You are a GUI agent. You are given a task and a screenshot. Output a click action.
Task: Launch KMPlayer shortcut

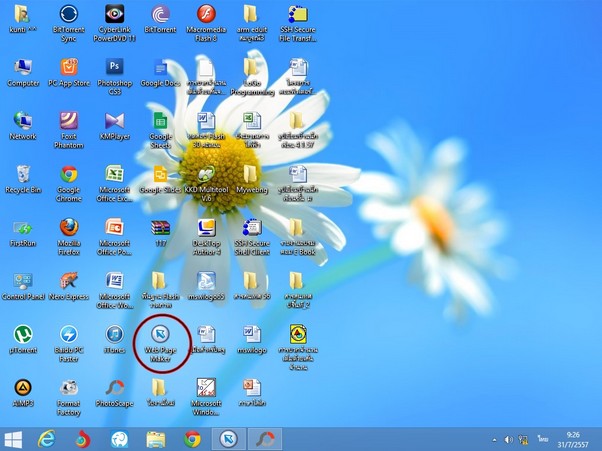114,126
